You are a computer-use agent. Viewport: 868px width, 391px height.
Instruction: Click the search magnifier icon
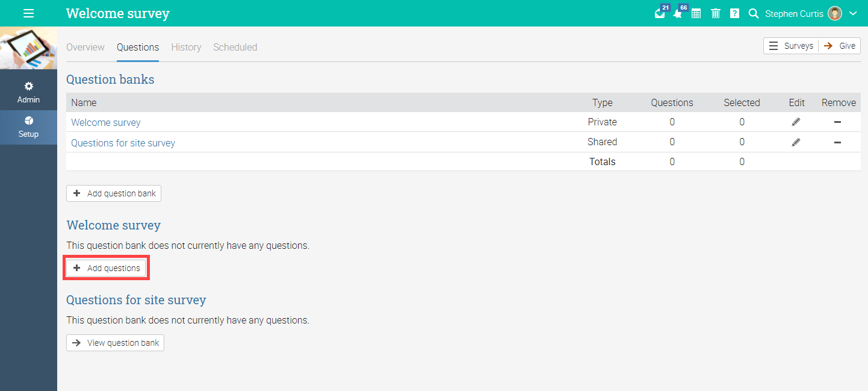pyautogui.click(x=754, y=13)
